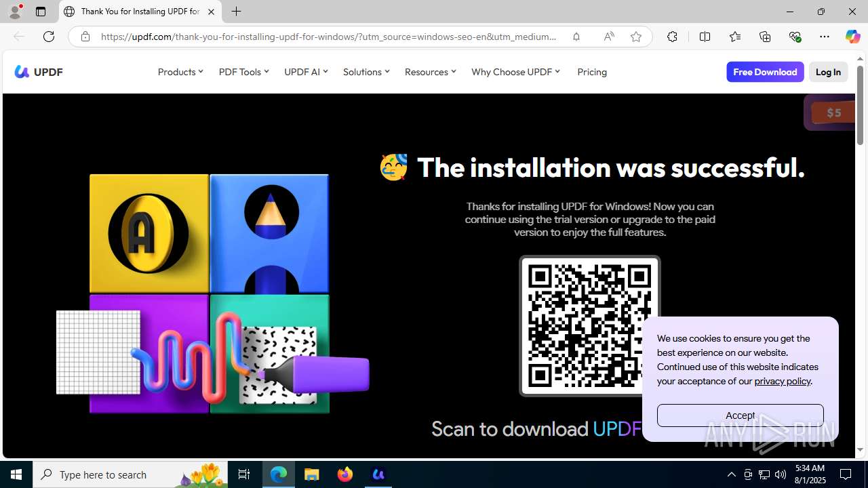The height and width of the screenshot is (488, 868).
Task: Open the privacy policy link
Action: 783,381
